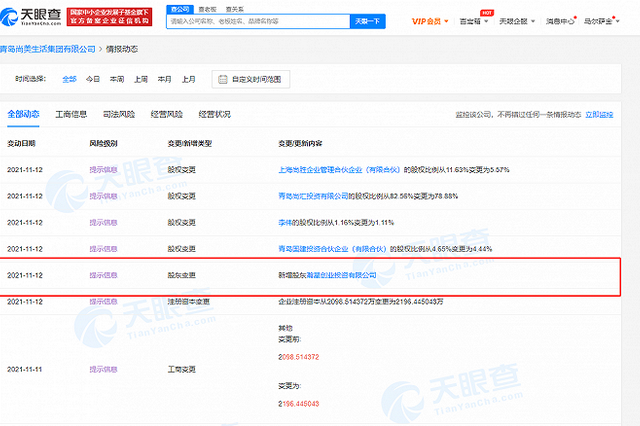Viewport: 640px width, 426px height.
Task: Open 自定义时间范围 custom date picker
Action: 251,79
